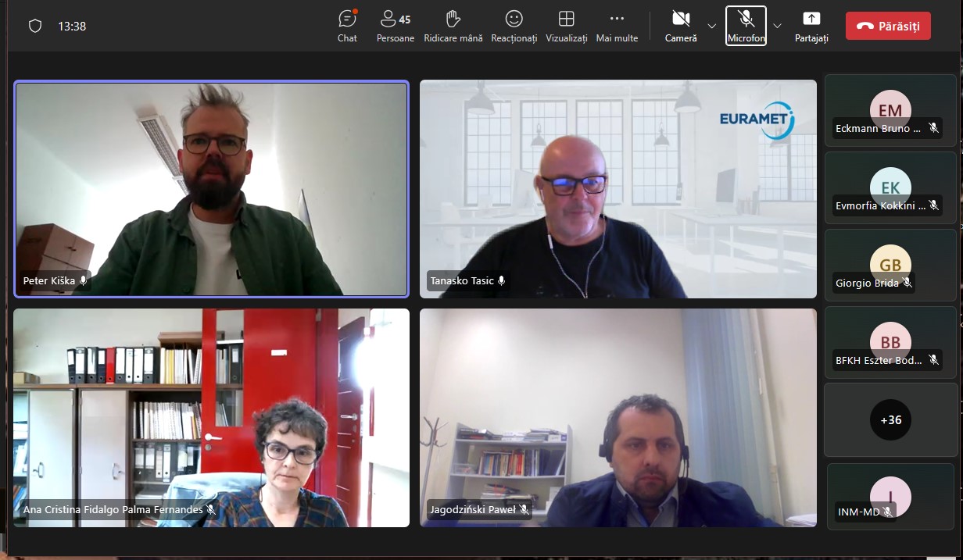Click Jagodziński Paweł's muted microphone icon

pos(524,510)
